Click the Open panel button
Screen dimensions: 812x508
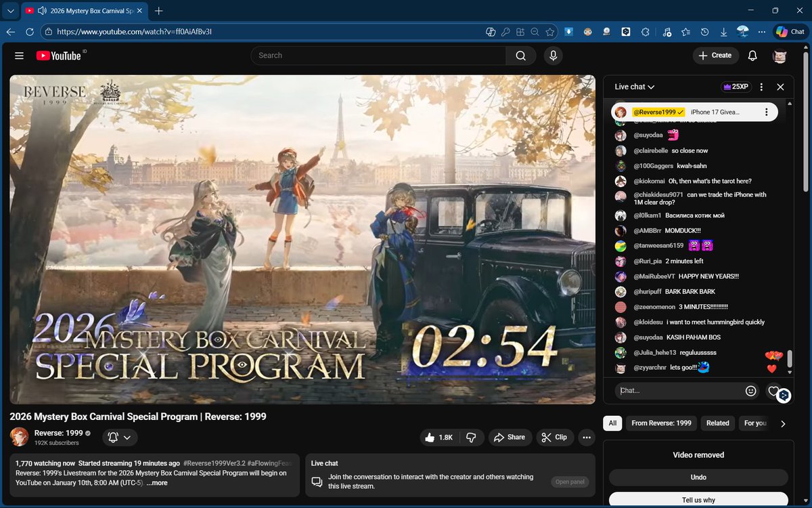pos(570,482)
